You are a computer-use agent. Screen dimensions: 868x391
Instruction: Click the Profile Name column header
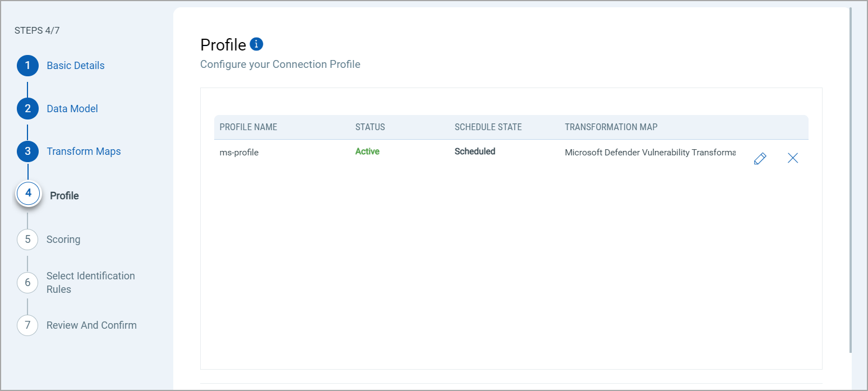coord(248,127)
